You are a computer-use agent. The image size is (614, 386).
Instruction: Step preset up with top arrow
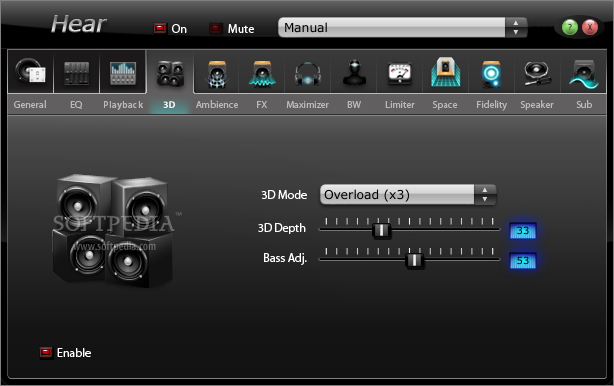[516, 23]
